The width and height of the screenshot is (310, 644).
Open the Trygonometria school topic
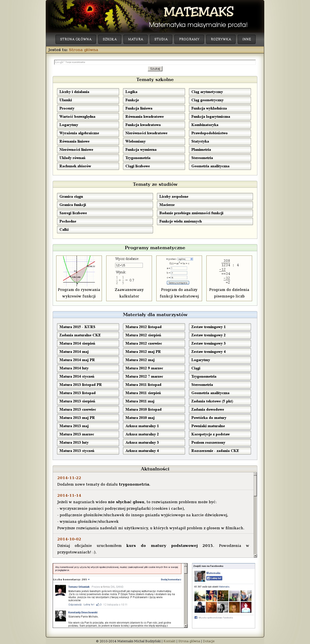154,158
